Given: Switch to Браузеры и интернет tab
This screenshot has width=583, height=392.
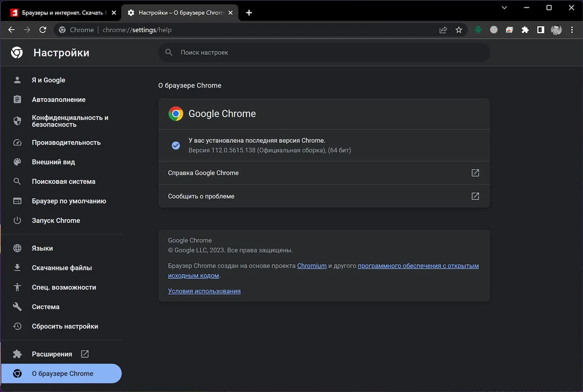Looking at the screenshot, I should click(62, 13).
